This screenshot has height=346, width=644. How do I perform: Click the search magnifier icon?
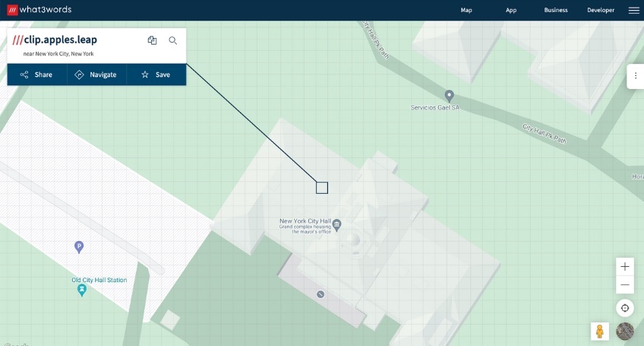tap(173, 40)
